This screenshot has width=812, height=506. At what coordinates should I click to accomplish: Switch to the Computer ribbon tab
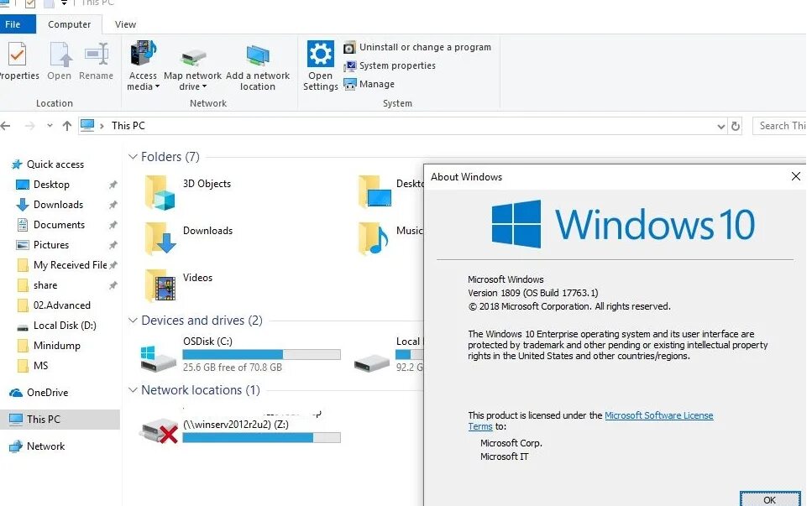click(70, 24)
